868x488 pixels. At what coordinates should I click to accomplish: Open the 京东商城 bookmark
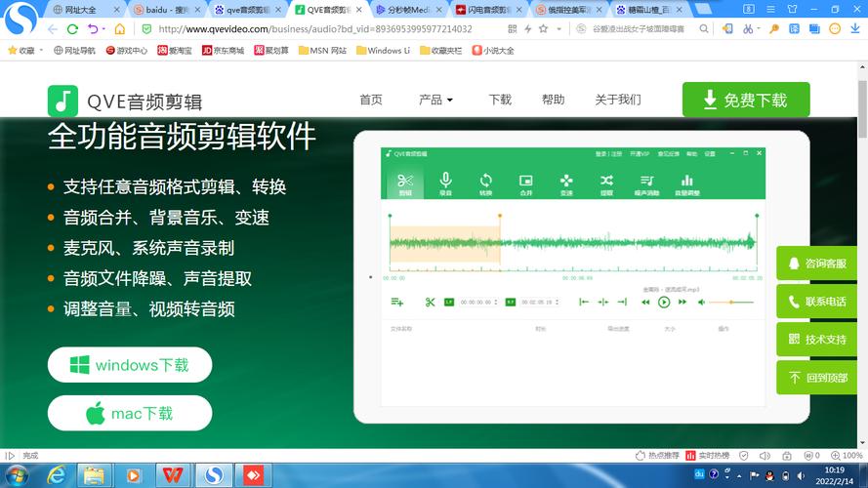coord(223,51)
